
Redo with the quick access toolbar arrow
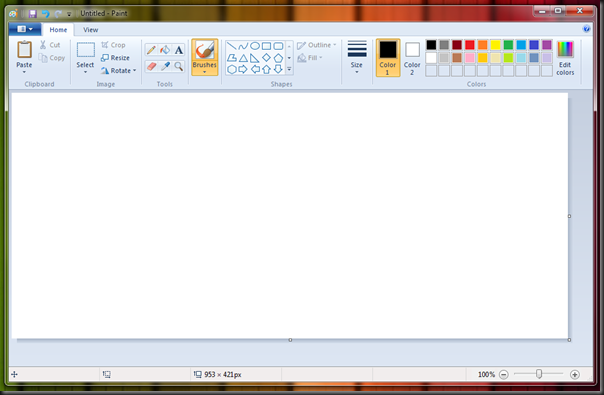58,14
